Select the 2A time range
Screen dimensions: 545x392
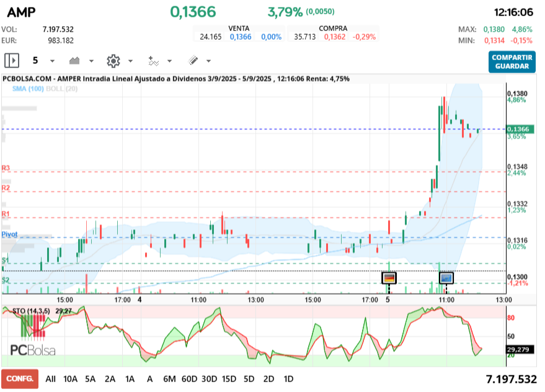pos(110,379)
